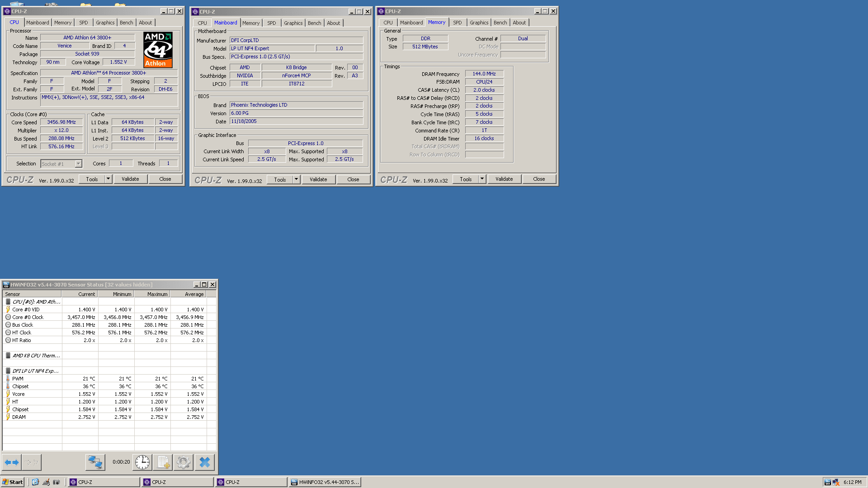Click the DRAM voltage bolt icon
868x488 pixels.
click(x=8, y=417)
